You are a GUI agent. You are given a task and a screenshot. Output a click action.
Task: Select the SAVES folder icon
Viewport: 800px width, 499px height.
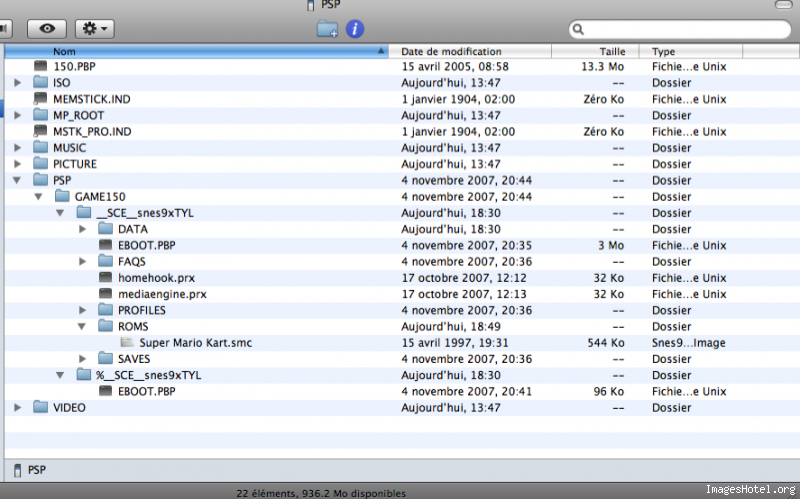point(105,359)
